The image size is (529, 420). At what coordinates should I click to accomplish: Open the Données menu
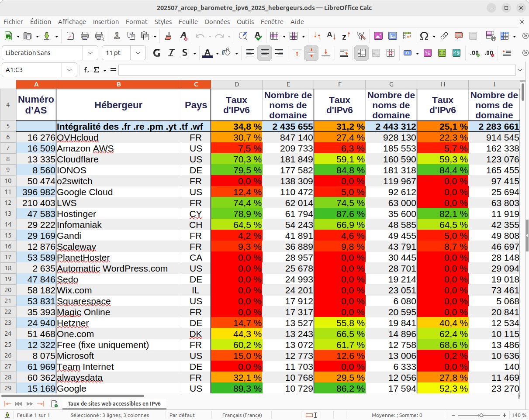[x=217, y=22]
